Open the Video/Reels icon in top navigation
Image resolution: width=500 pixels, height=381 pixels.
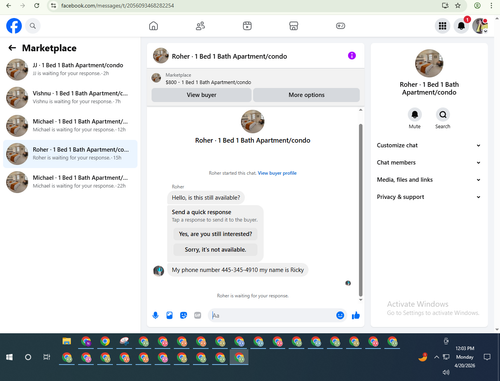point(247,26)
